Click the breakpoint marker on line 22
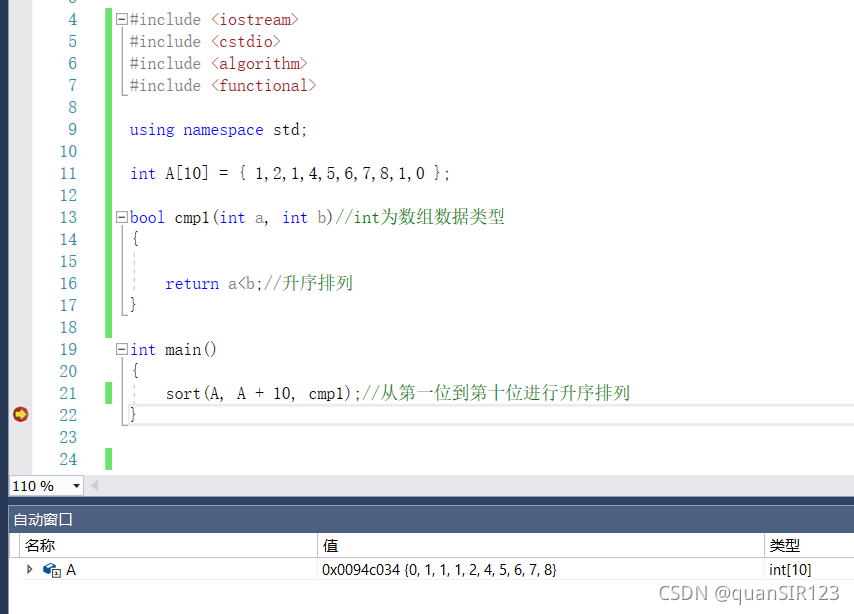The width and height of the screenshot is (854, 614). click(21, 415)
